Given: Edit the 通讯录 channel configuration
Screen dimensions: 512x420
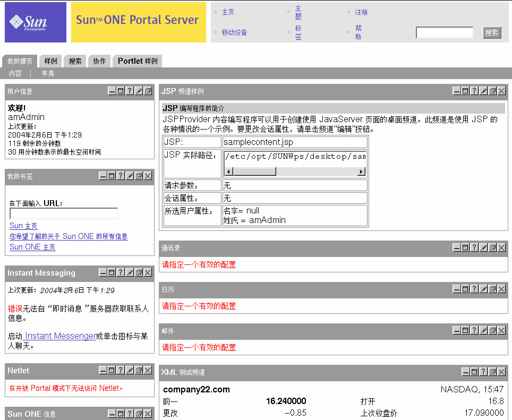Looking at the screenshot, I should (x=484, y=247).
